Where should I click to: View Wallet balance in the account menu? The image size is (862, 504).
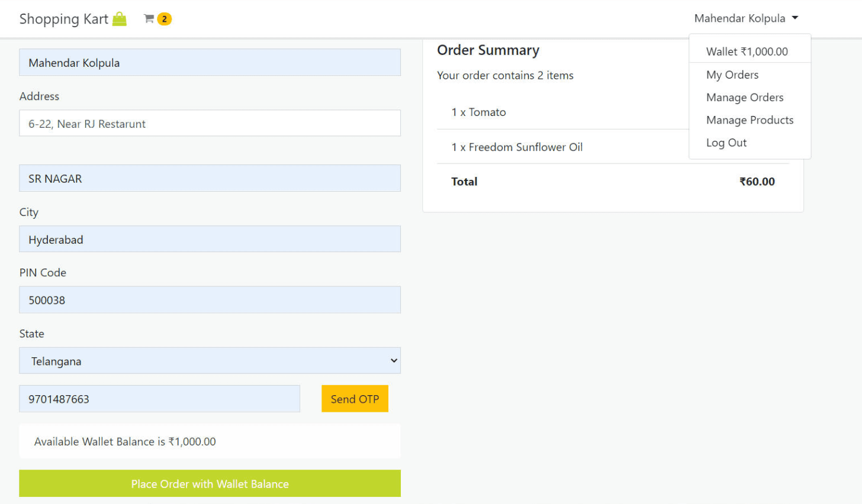[747, 51]
